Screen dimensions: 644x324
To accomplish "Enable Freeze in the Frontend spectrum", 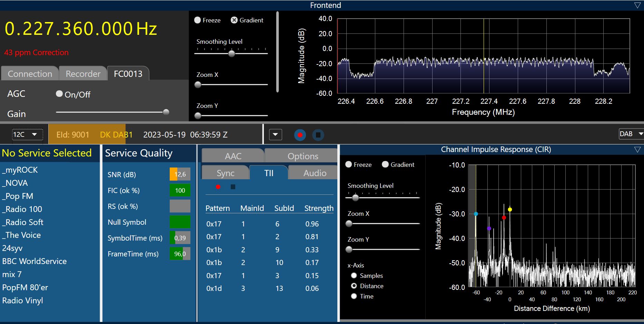I will (x=198, y=20).
